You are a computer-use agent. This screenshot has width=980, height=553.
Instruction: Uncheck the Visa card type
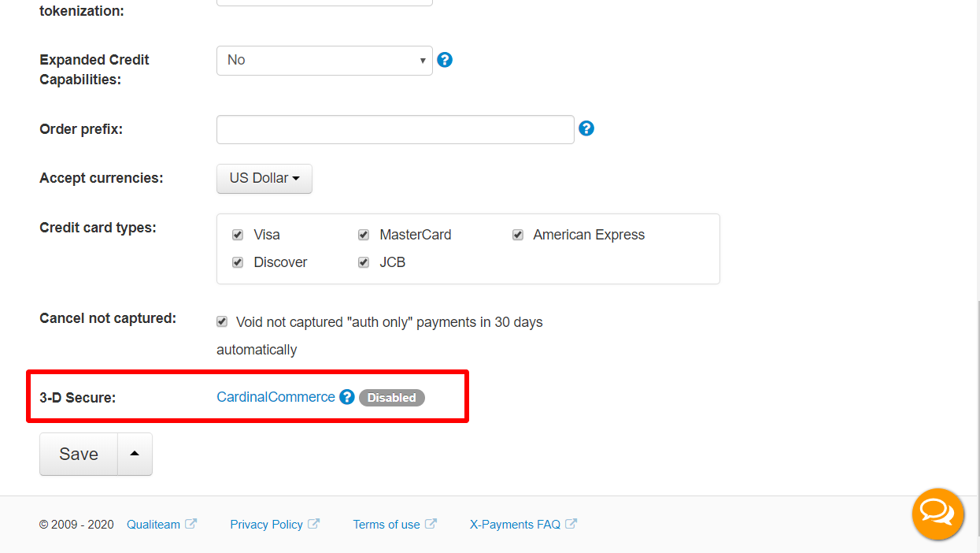click(x=238, y=235)
